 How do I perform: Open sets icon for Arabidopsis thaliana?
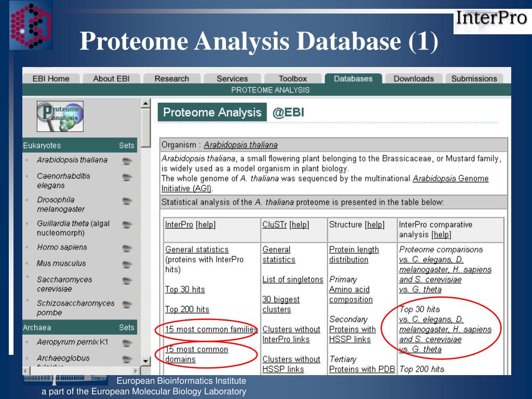(x=127, y=161)
